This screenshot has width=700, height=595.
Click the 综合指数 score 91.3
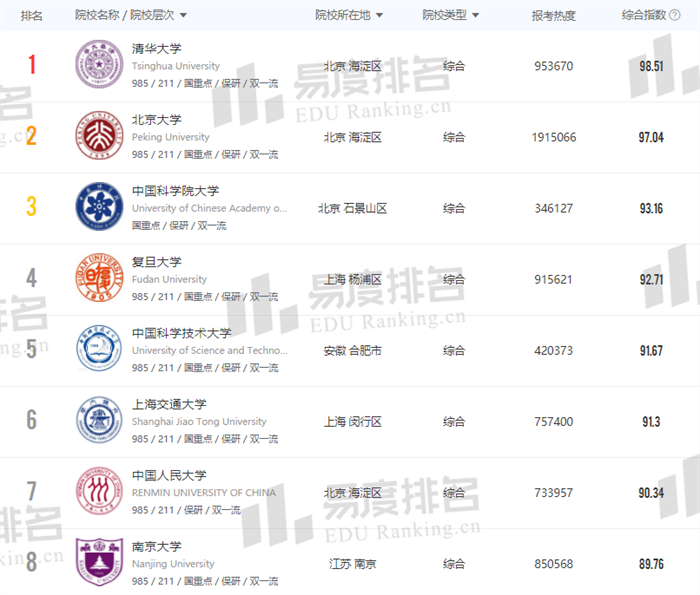[651, 422]
